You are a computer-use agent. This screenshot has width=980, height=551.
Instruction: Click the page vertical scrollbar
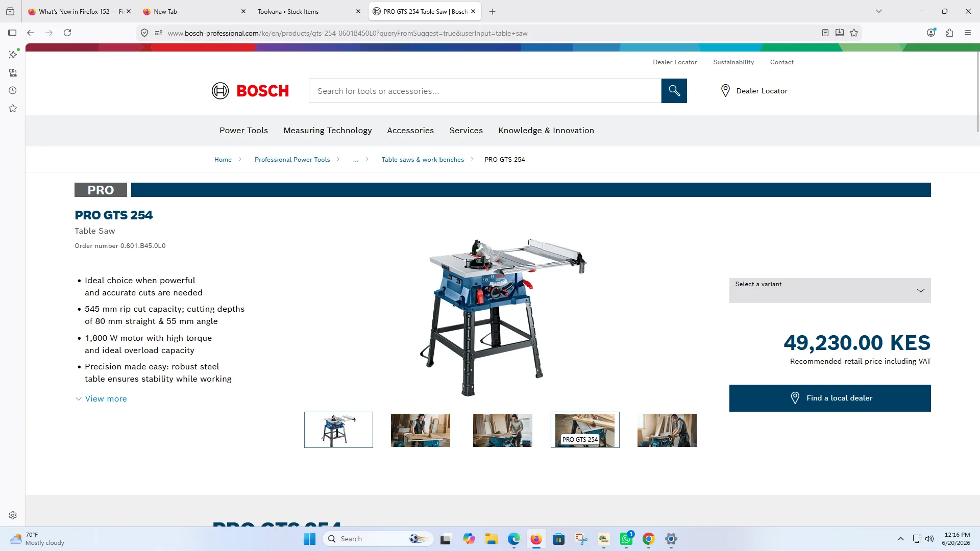point(977,92)
